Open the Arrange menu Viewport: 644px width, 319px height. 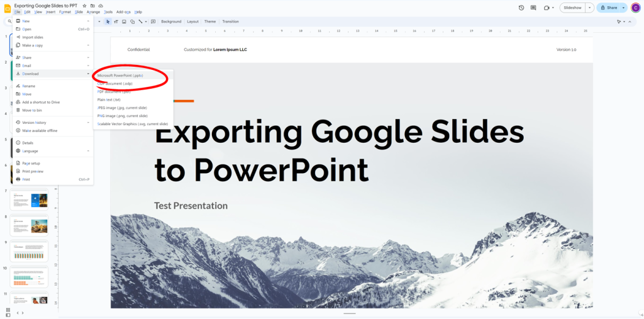(x=93, y=12)
